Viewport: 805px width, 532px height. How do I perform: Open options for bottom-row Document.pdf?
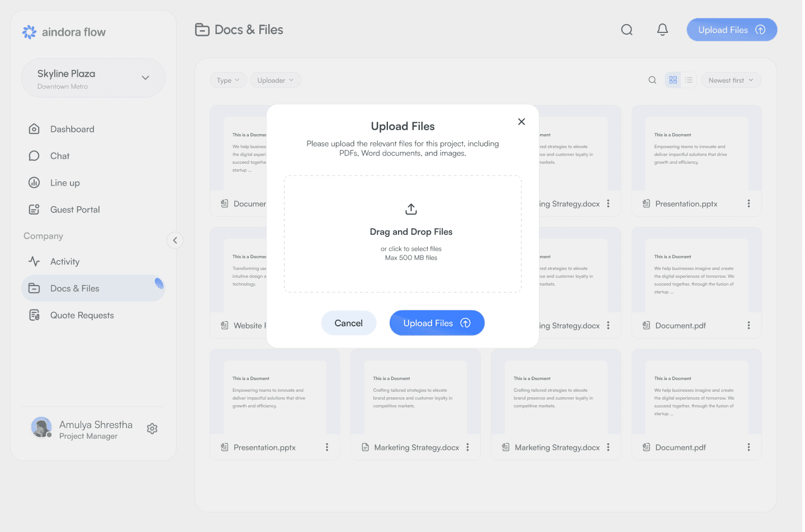point(749,448)
